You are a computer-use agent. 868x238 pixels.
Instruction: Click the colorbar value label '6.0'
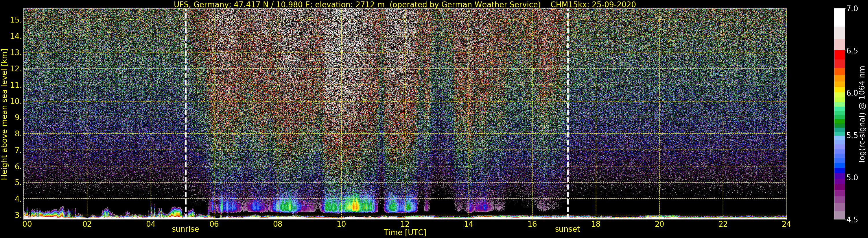coord(852,93)
